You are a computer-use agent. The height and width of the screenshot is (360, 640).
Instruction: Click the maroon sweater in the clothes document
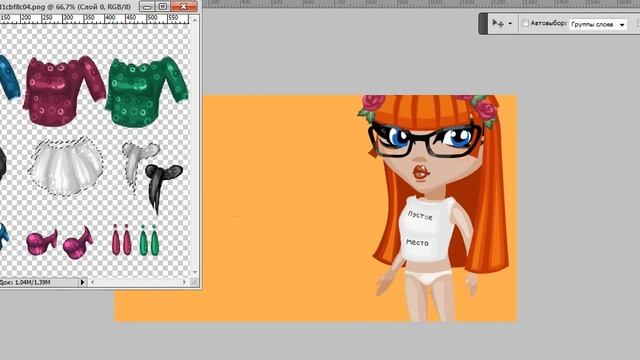tap(63, 91)
